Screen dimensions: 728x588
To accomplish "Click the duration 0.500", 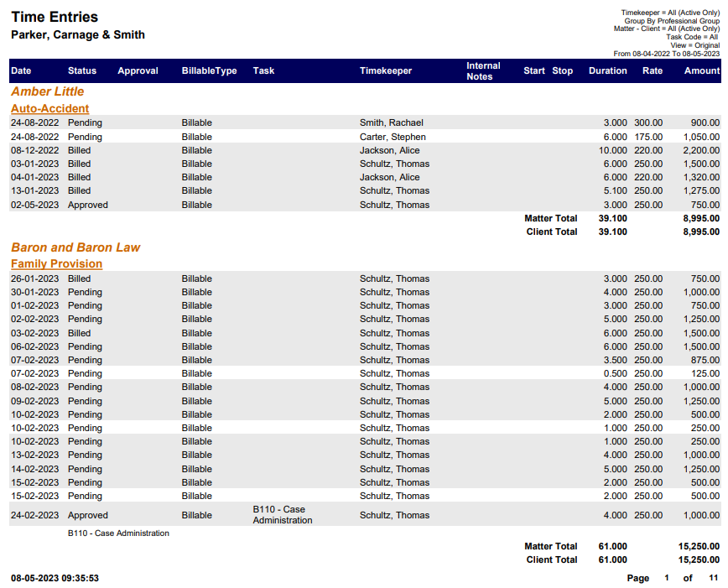I will 615,373.
